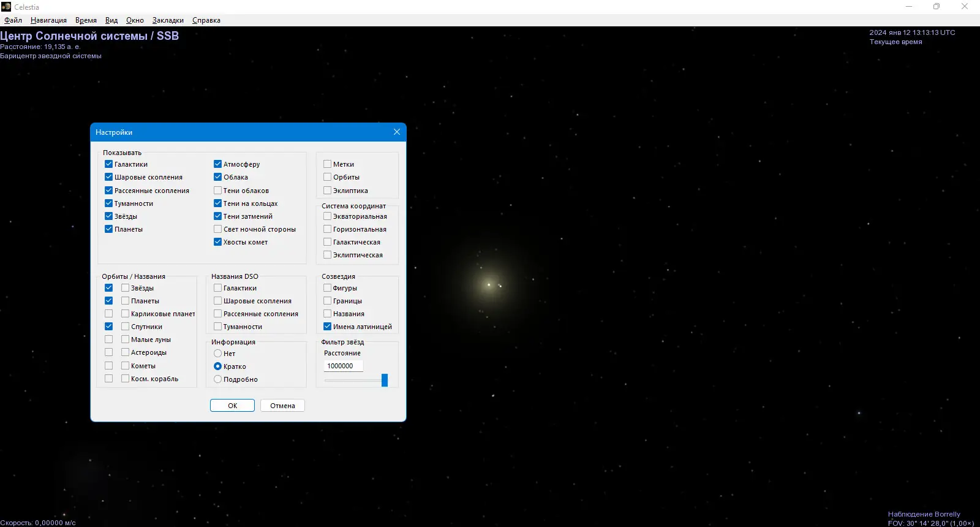The height and width of the screenshot is (527, 980).
Task: Check Шаровые скопления under Названия DSO
Action: [x=217, y=301]
